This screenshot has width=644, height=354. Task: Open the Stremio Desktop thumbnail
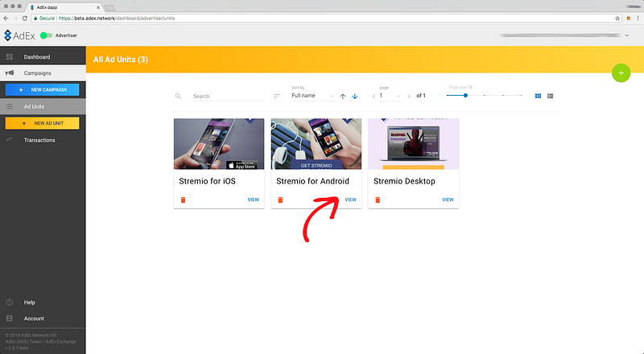pyautogui.click(x=414, y=144)
